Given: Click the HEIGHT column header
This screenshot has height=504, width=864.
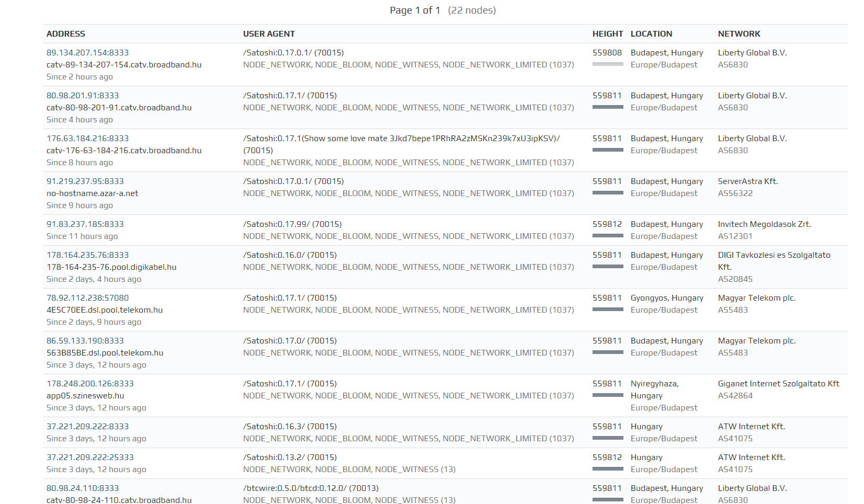Looking at the screenshot, I should (x=608, y=34).
